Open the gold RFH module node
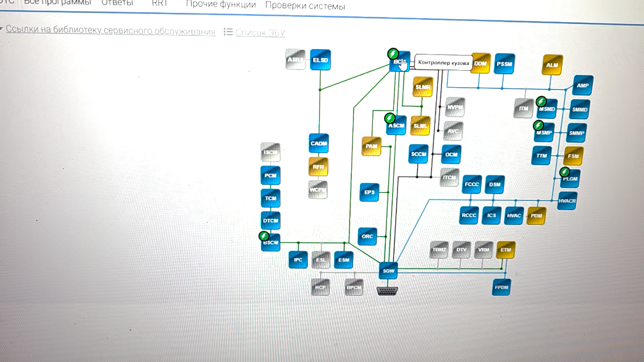 point(318,167)
